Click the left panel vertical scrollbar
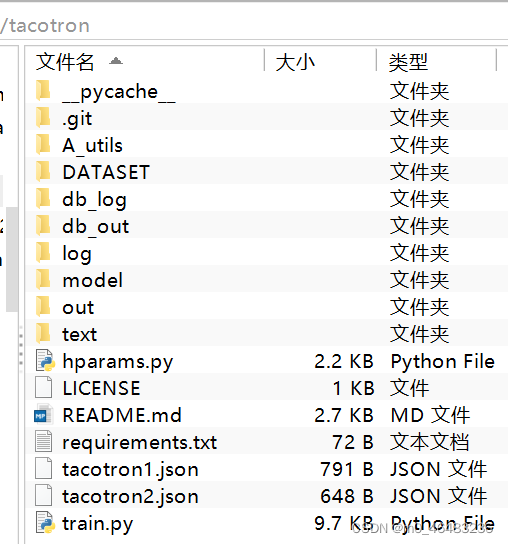This screenshot has height=544, width=508. [x=11, y=259]
